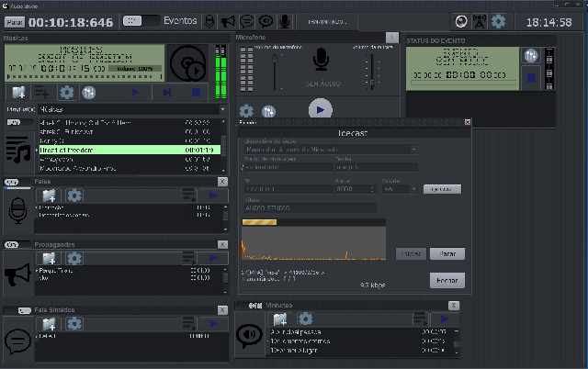Open the Fala Simulada gear settings

[74, 324]
